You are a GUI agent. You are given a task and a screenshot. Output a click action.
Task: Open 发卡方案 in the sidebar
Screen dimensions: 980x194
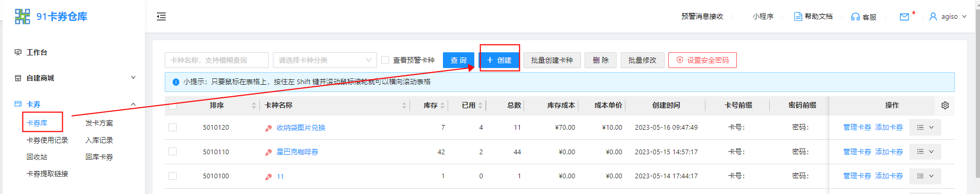tap(99, 123)
